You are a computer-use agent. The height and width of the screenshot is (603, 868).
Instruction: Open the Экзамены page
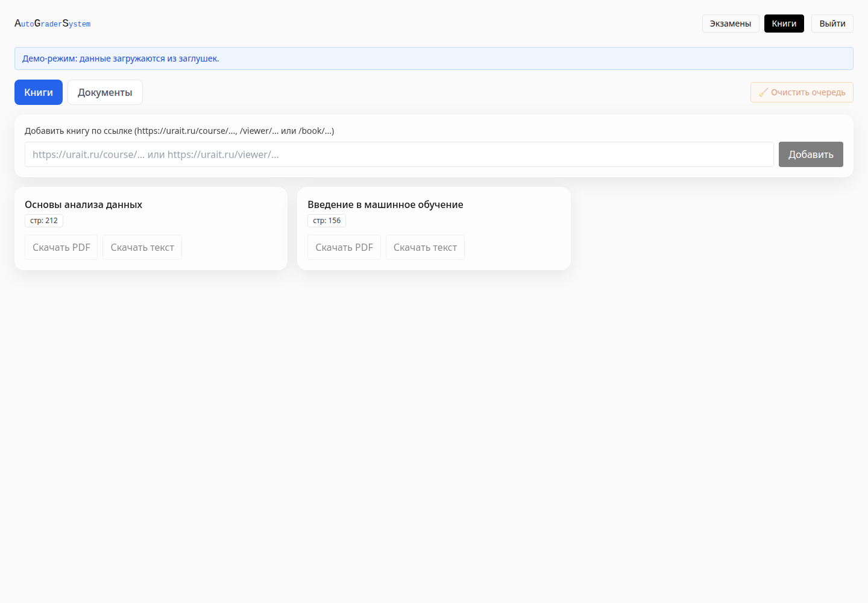(731, 24)
